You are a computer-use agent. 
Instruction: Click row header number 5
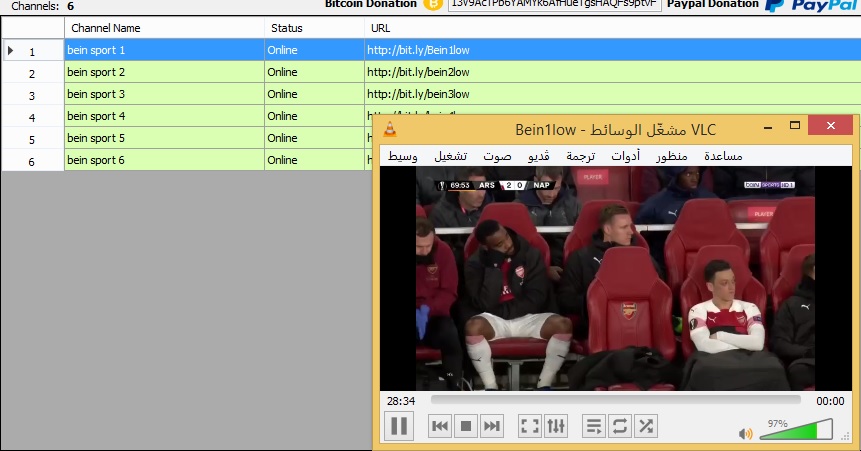[x=33, y=138]
